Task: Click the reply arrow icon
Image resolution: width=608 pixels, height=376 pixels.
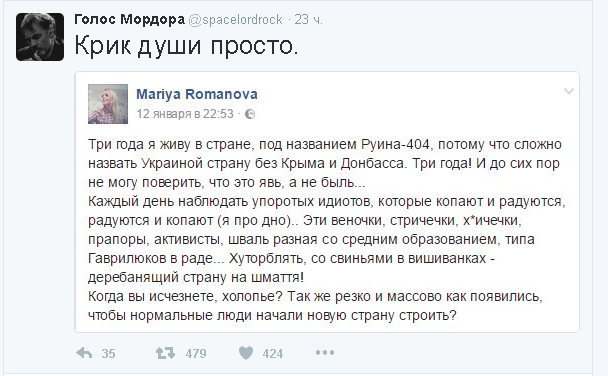Action: (84, 353)
